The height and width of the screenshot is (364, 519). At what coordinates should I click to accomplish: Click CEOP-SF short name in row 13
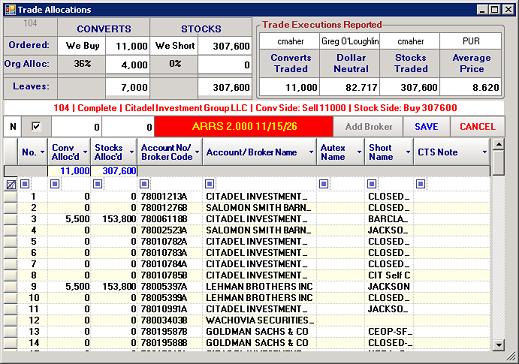[x=390, y=332]
